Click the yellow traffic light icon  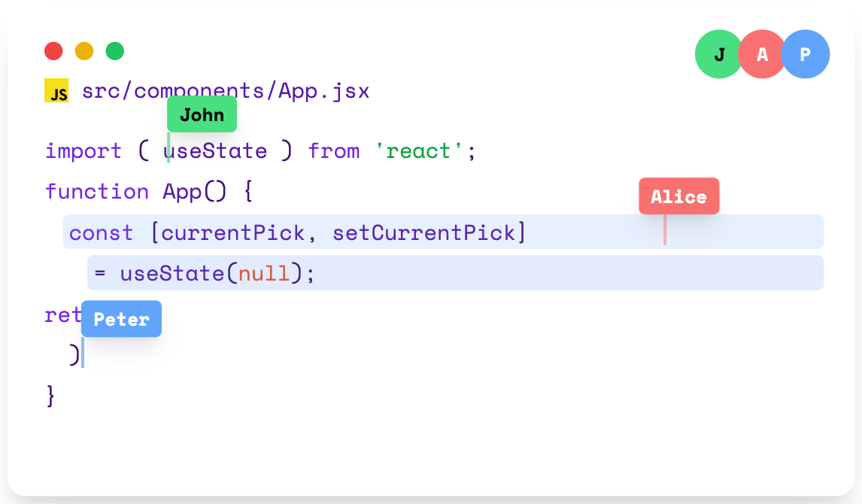click(x=84, y=51)
